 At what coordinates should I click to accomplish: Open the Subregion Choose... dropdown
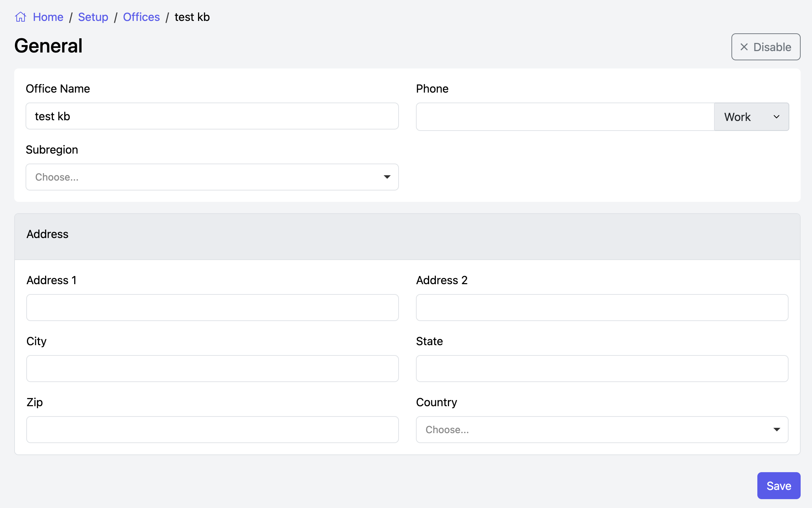(212, 177)
